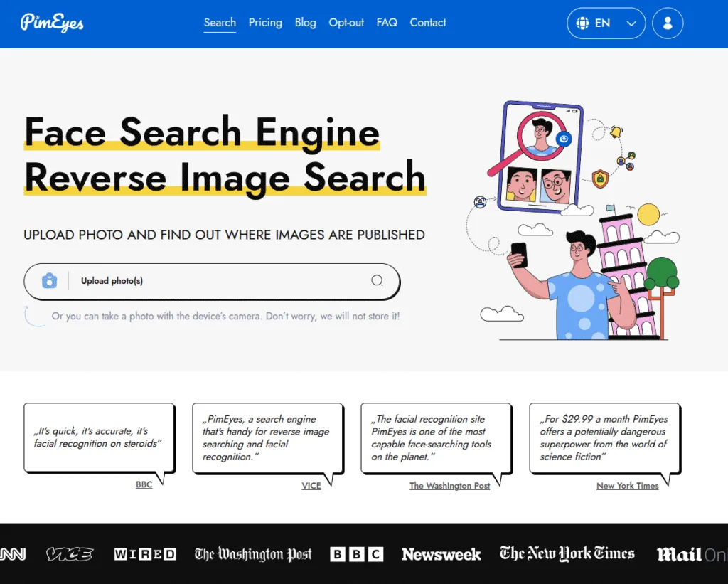Viewport: 728px width, 584px height.
Task: Open the user account icon
Action: (668, 23)
